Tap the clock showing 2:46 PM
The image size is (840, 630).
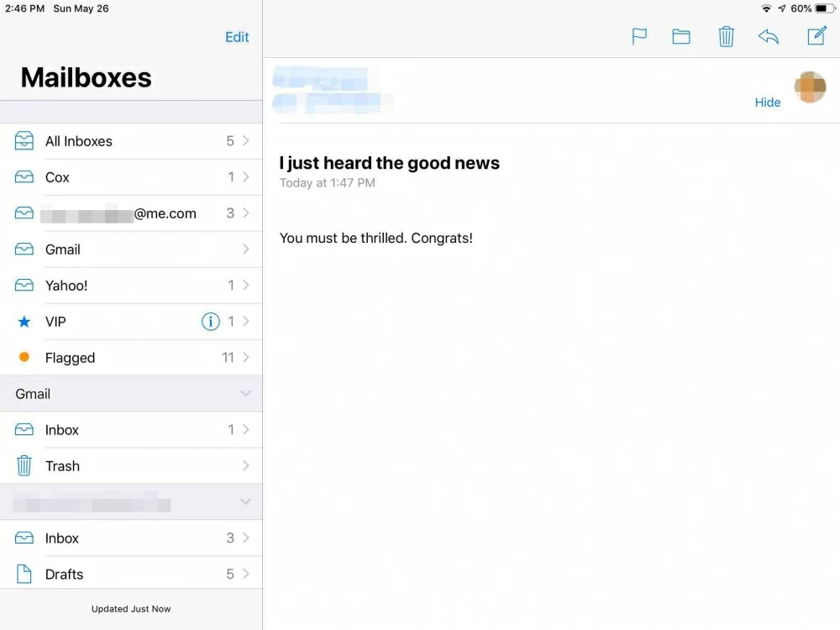[x=24, y=8]
